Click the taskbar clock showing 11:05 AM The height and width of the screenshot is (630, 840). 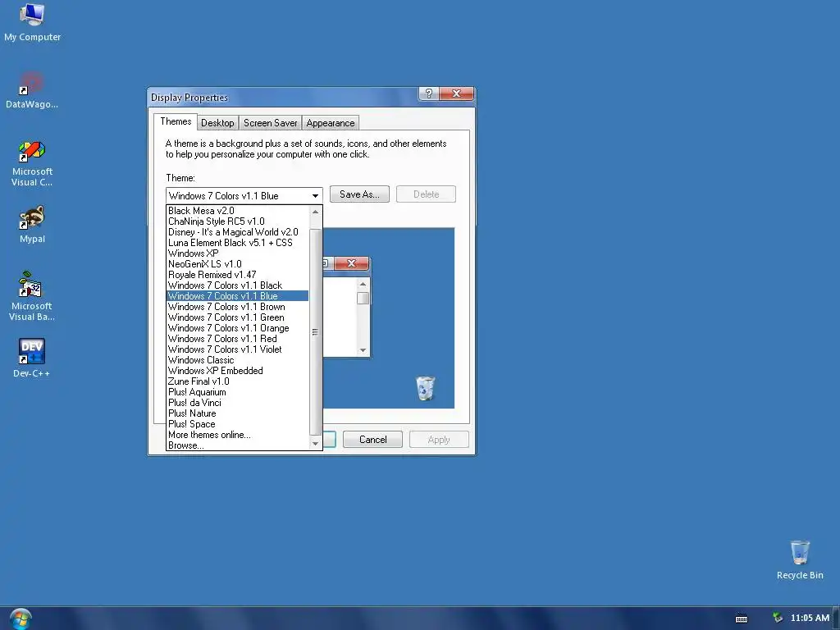coord(810,618)
